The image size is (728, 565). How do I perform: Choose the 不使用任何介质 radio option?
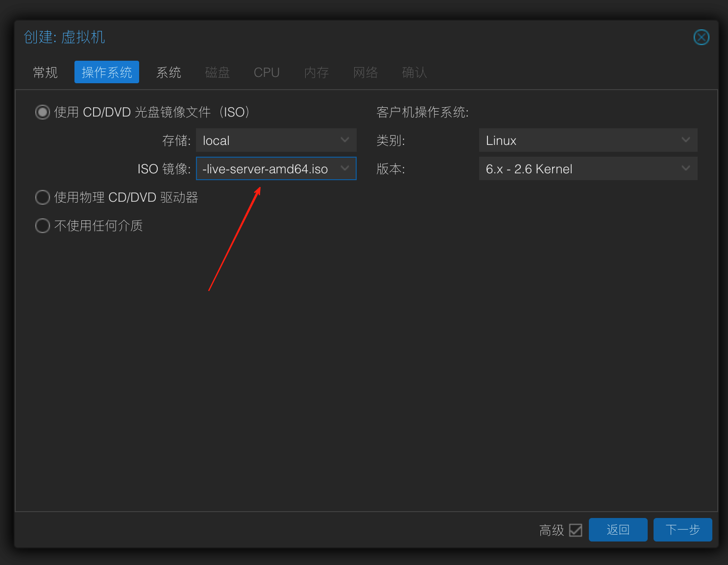[x=43, y=226]
